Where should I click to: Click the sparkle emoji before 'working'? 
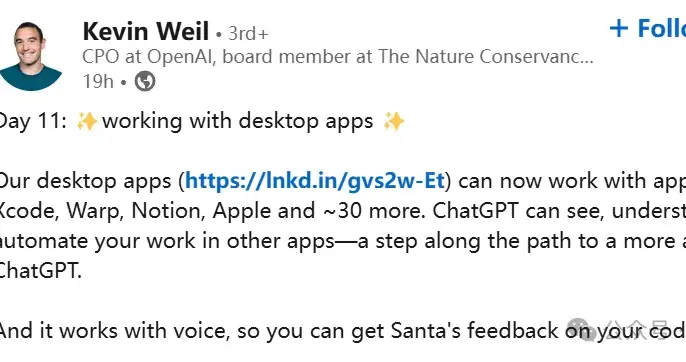(87, 121)
